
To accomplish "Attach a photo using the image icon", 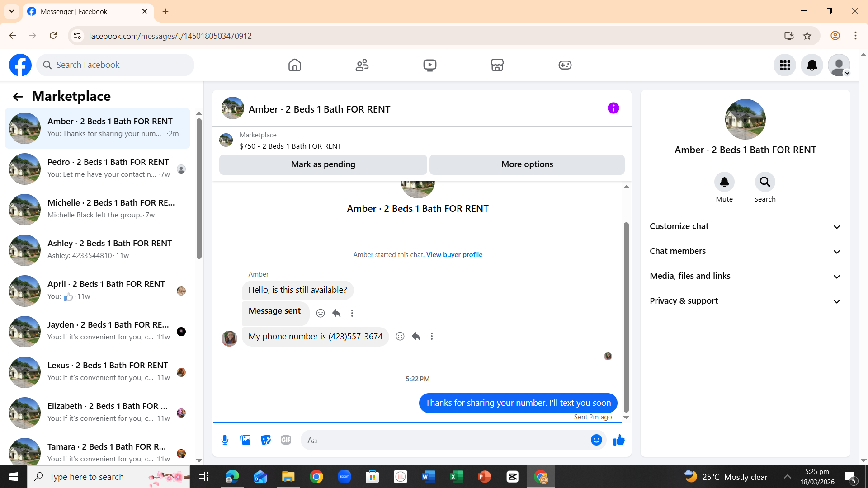I will 245,440.
